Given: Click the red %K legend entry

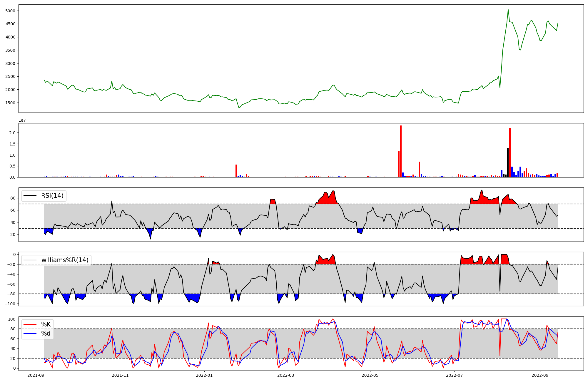Looking at the screenshot, I should click(x=46, y=324).
